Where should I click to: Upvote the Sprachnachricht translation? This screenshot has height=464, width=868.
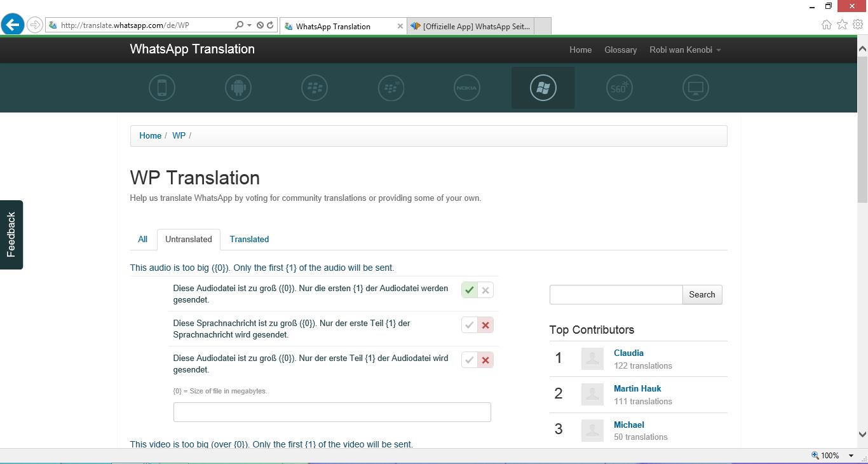pos(470,325)
